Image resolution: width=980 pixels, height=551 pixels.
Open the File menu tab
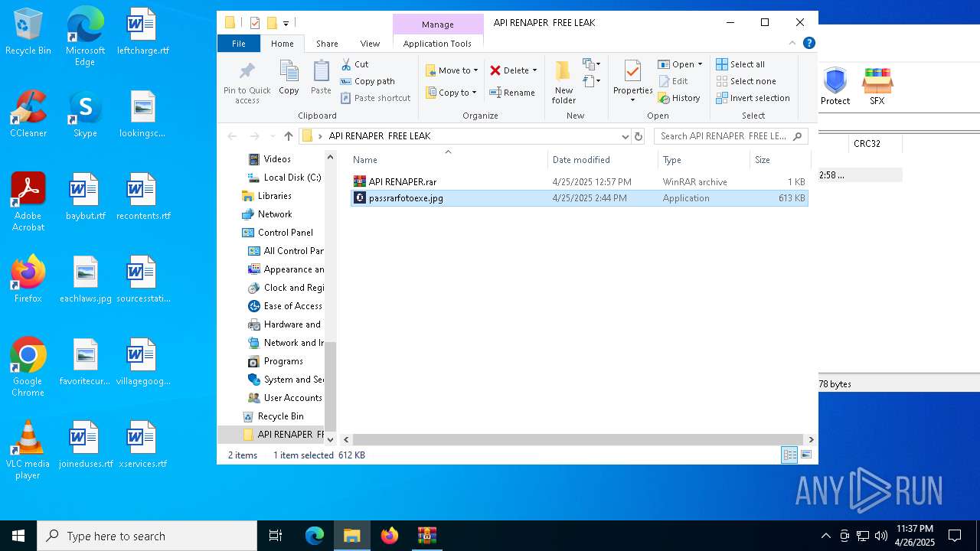239,44
